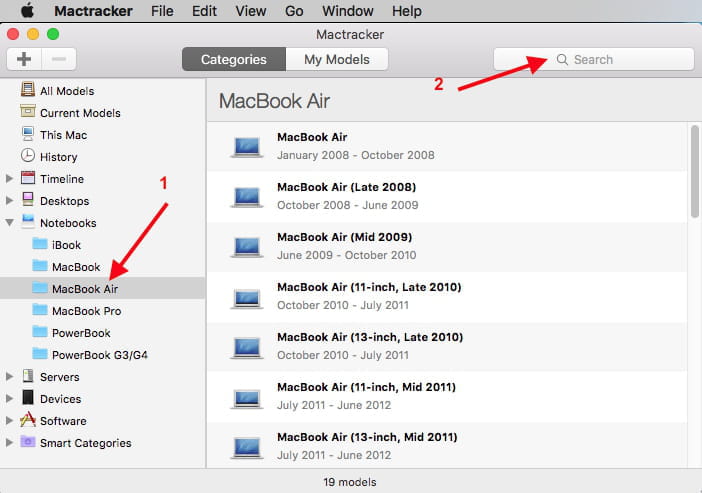Viewport: 702px width, 493px height.
Task: Click the Software application icon
Action: click(x=28, y=420)
